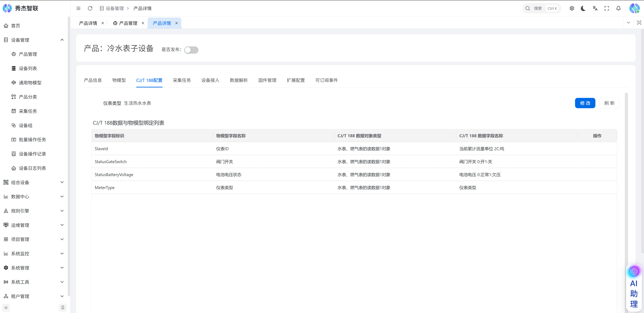Image resolution: width=644 pixels, height=313 pixels.
Task: Open notifications bell icon
Action: (618, 8)
